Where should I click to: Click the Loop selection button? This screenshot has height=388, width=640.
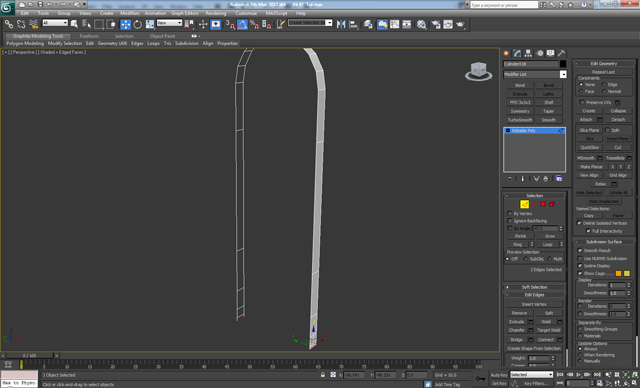548,244
